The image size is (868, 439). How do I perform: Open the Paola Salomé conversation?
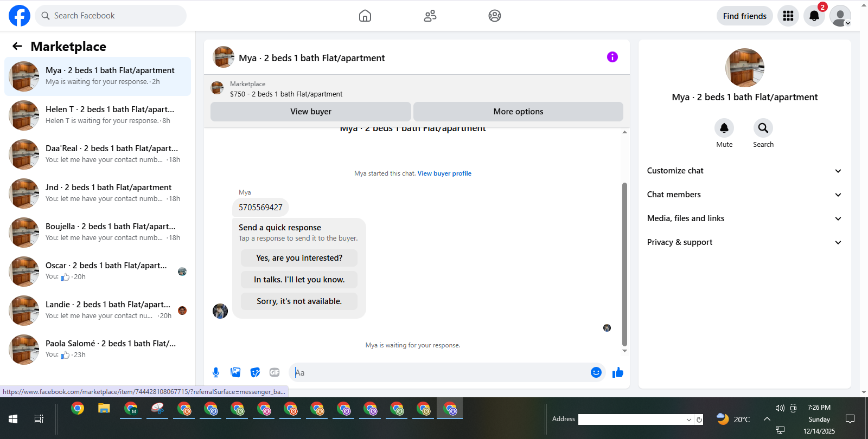pyautogui.click(x=98, y=350)
